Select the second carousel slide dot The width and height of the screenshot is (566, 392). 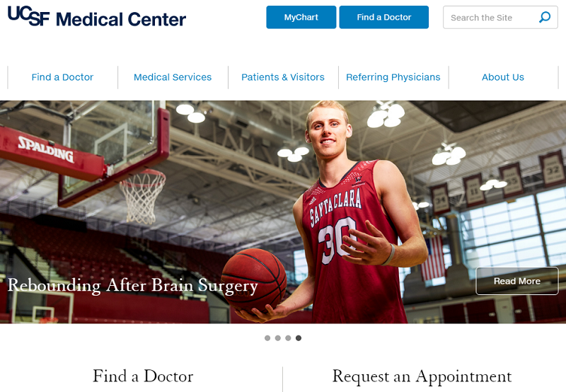(x=277, y=338)
